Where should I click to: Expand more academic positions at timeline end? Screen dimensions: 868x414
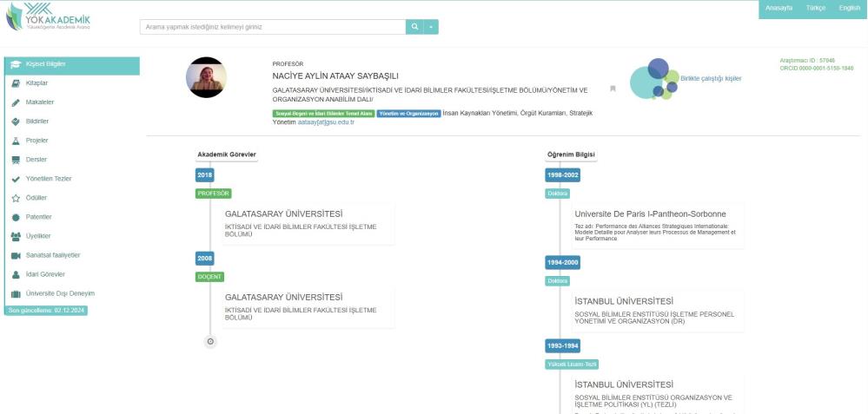point(210,341)
